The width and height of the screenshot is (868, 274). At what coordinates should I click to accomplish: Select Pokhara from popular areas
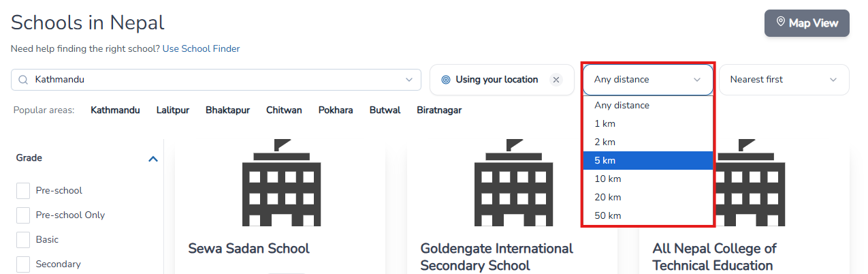[336, 110]
